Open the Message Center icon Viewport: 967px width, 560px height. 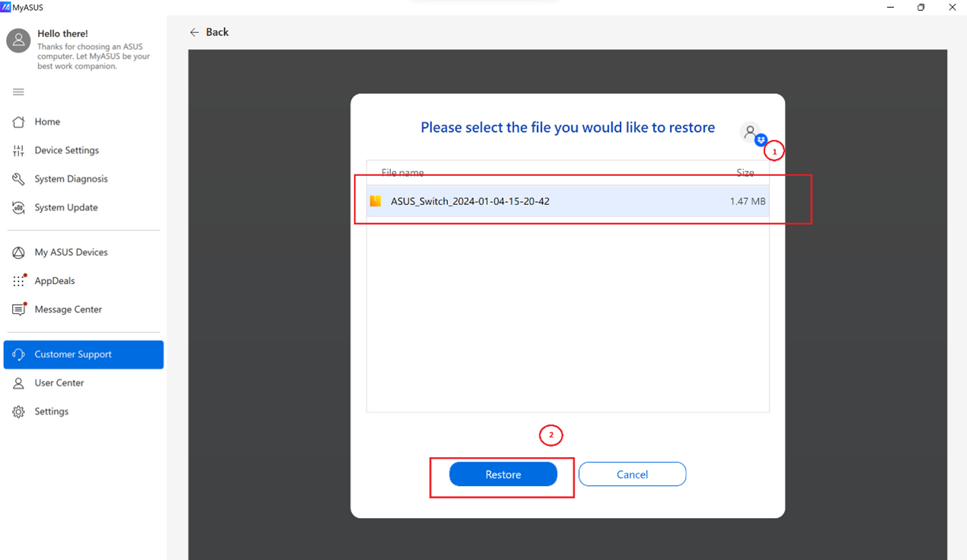(19, 309)
